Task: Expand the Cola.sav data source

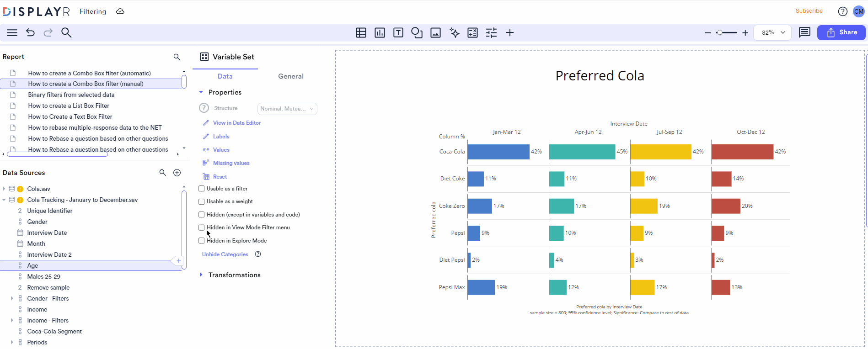Action: (x=4, y=189)
